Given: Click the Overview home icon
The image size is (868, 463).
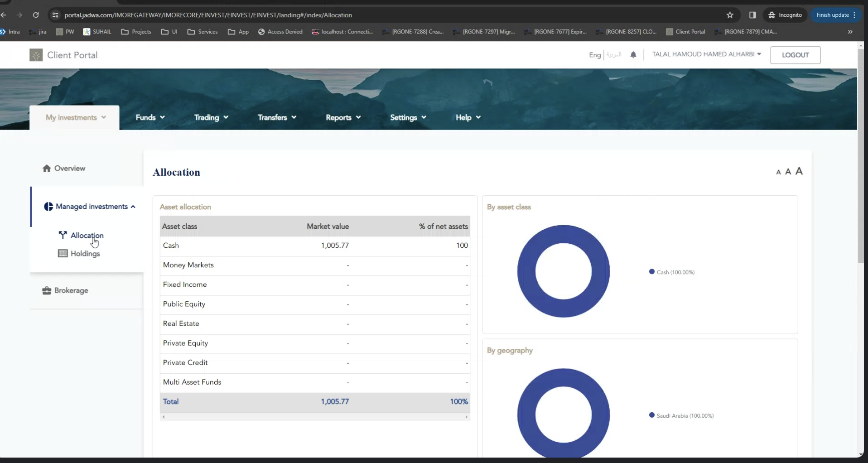Looking at the screenshot, I should click(47, 169).
